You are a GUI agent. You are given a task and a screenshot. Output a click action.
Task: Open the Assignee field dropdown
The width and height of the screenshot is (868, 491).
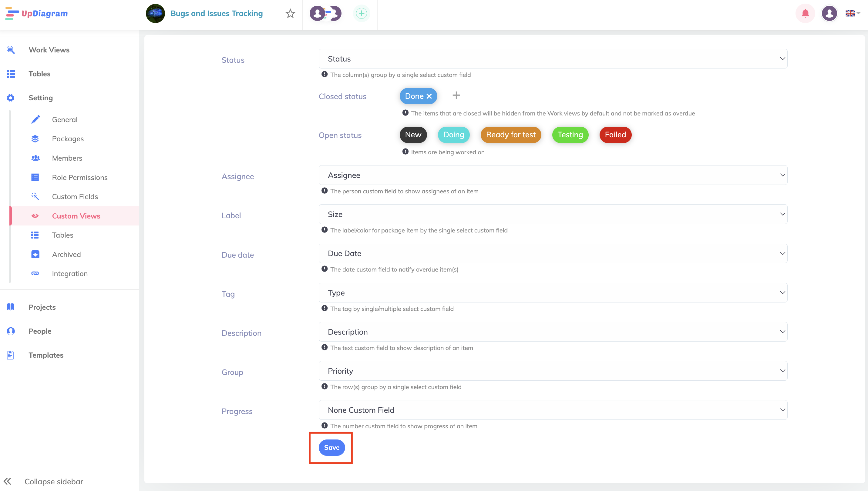coord(553,175)
